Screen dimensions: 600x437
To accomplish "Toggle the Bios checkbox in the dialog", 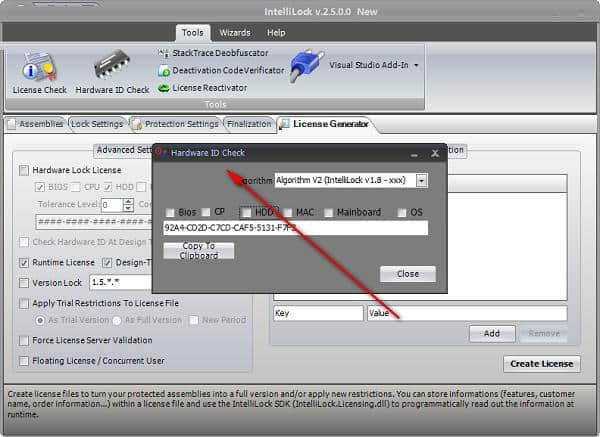I will pos(170,212).
